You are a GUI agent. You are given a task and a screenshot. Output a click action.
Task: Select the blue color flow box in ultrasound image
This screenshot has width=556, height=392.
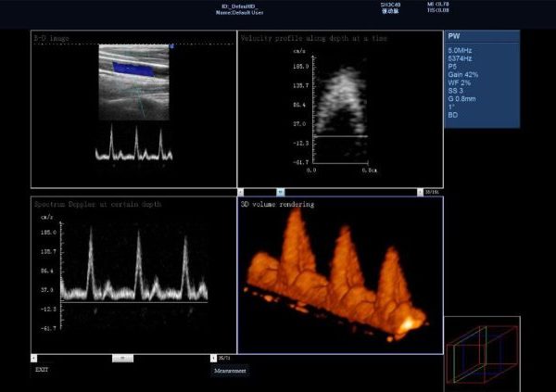point(131,68)
